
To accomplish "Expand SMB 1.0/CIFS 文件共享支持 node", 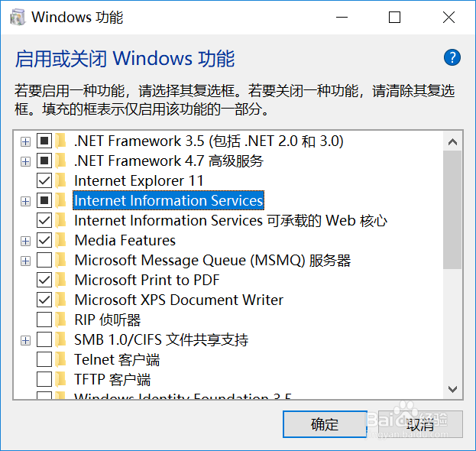I will click(x=25, y=340).
